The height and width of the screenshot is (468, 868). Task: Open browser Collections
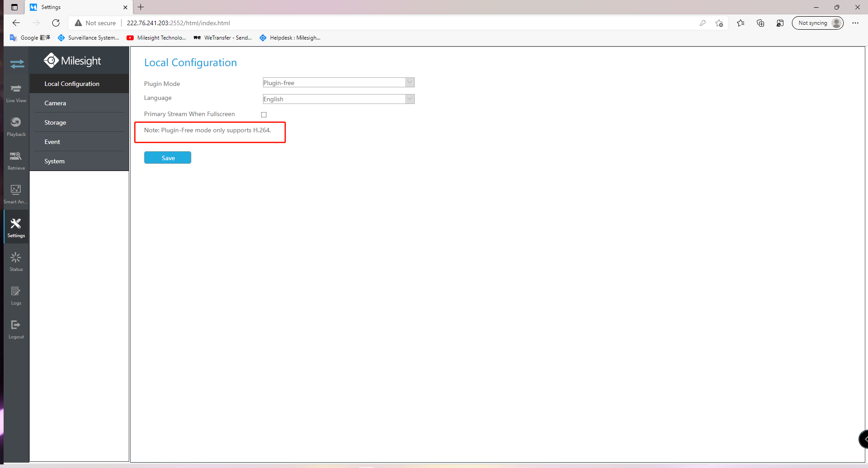pos(760,23)
